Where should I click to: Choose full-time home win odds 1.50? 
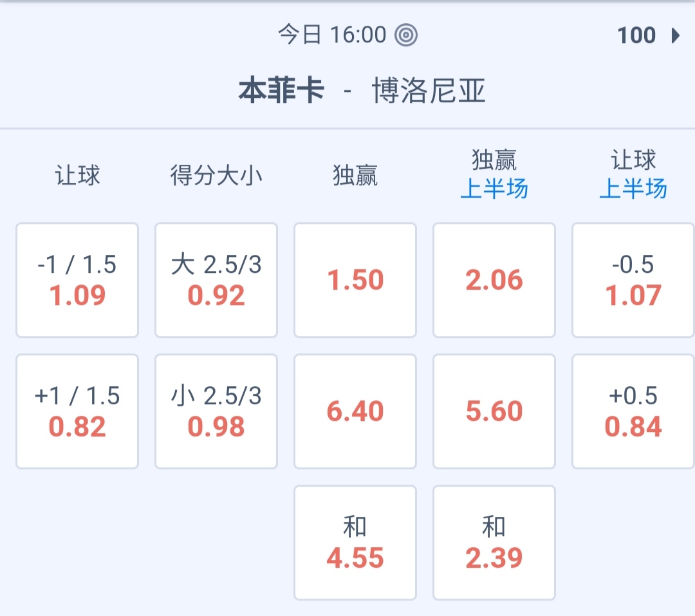click(x=355, y=280)
